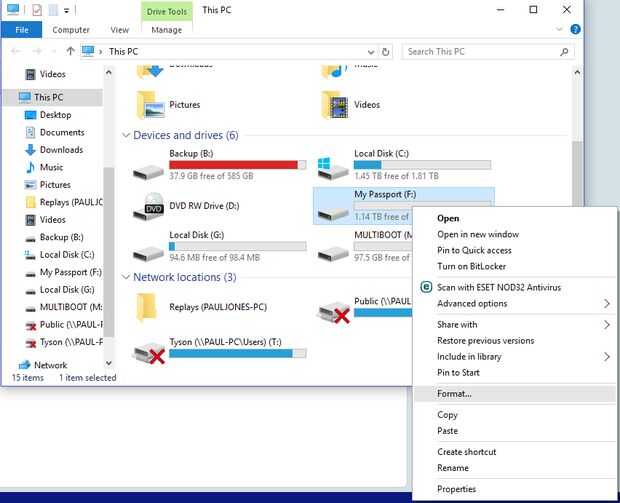The height and width of the screenshot is (503, 620).
Task: Select Replays (PAULJONES-PC) network folder icon
Action: [x=147, y=307]
